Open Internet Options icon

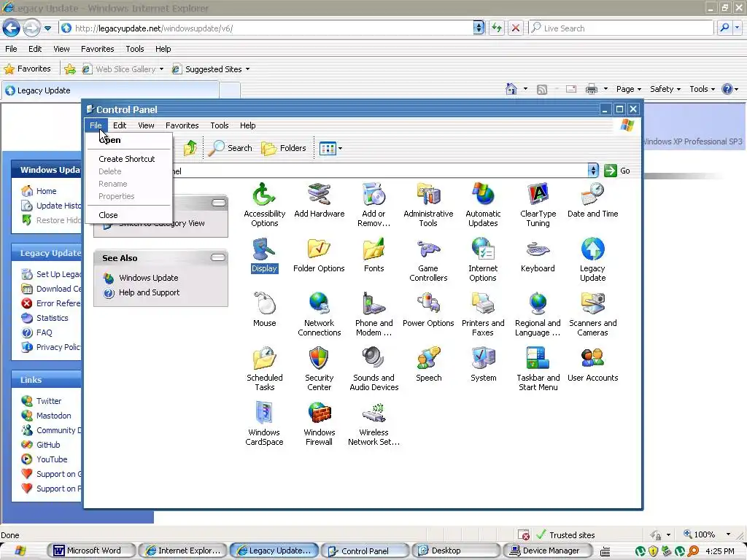(x=483, y=260)
